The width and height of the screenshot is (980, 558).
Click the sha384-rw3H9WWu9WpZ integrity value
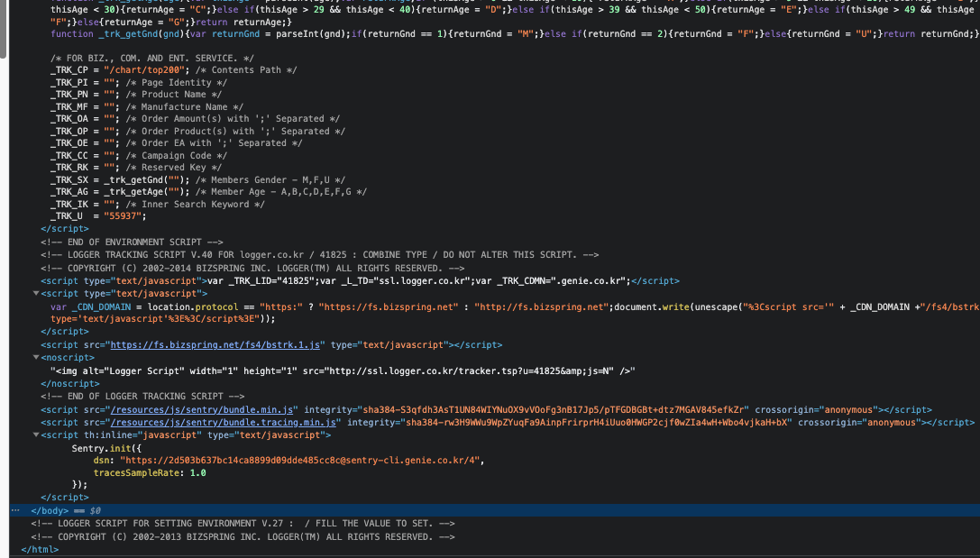click(x=598, y=423)
